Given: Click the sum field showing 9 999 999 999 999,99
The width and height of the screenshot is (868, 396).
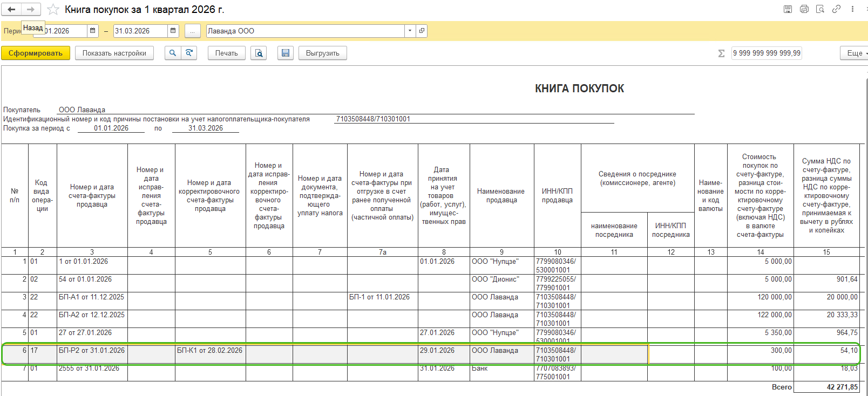Looking at the screenshot, I should (767, 53).
